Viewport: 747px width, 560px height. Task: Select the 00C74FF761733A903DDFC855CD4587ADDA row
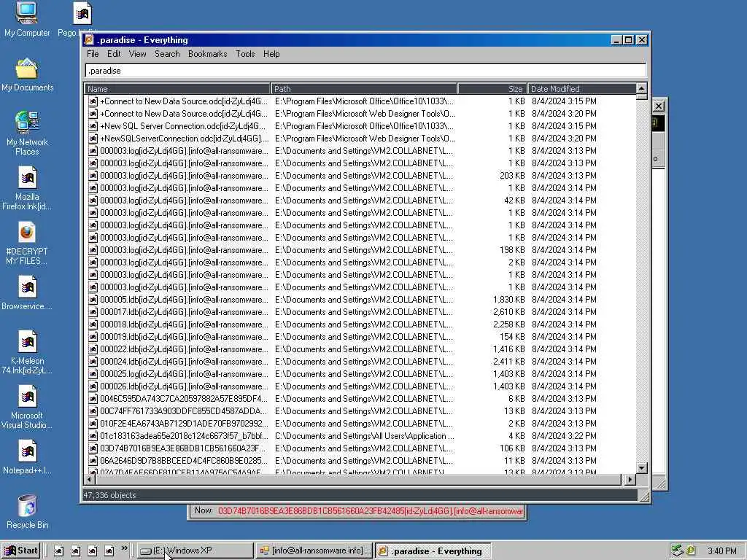coord(360,411)
